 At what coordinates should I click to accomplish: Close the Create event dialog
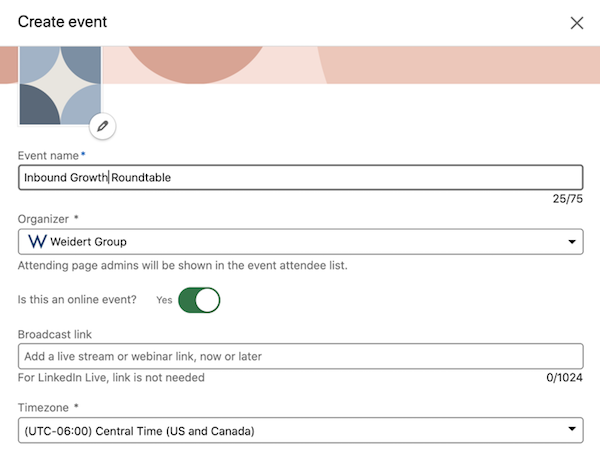click(577, 23)
